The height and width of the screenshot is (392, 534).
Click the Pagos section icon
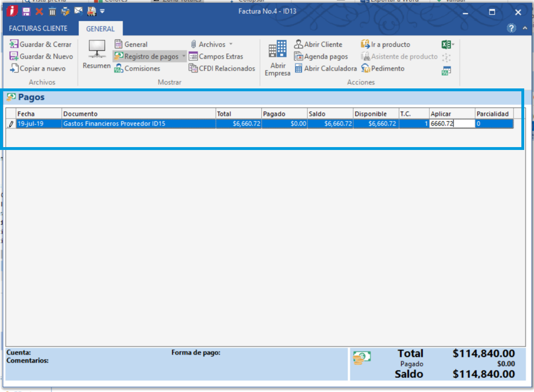(11, 97)
